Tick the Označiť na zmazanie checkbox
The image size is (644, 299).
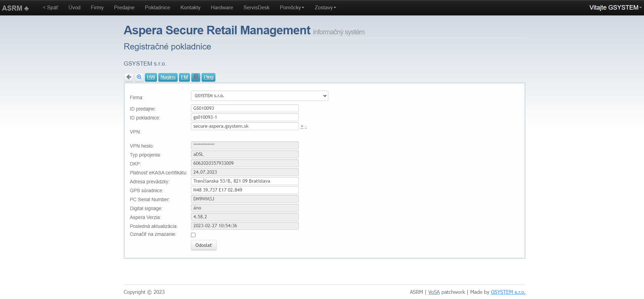(193, 235)
